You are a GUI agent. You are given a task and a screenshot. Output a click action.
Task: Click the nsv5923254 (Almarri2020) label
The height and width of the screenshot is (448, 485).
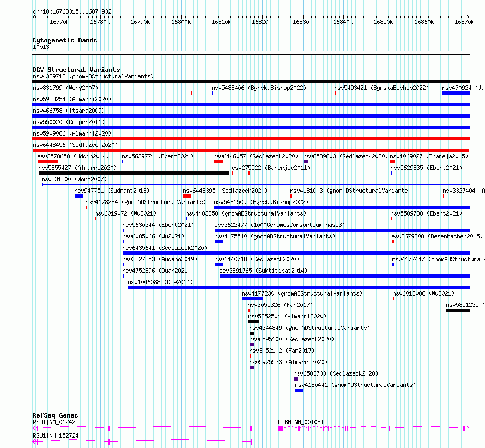coord(72,99)
